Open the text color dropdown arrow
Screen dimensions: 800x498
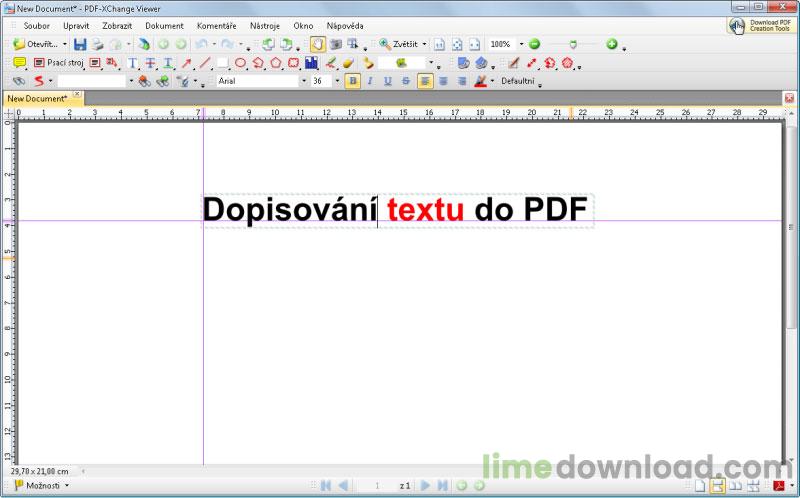pos(492,81)
